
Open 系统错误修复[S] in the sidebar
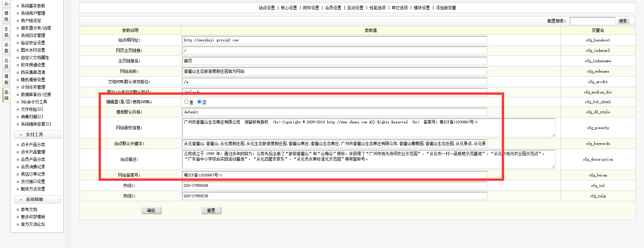coord(36,124)
